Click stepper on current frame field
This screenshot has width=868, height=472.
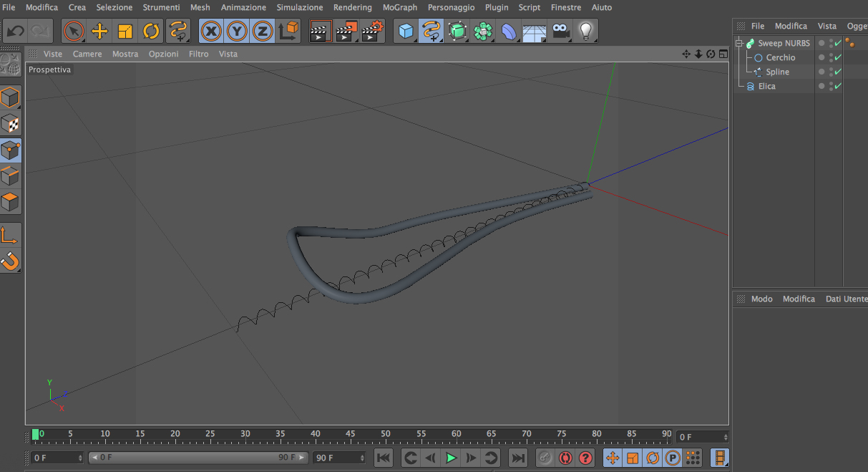click(726, 437)
